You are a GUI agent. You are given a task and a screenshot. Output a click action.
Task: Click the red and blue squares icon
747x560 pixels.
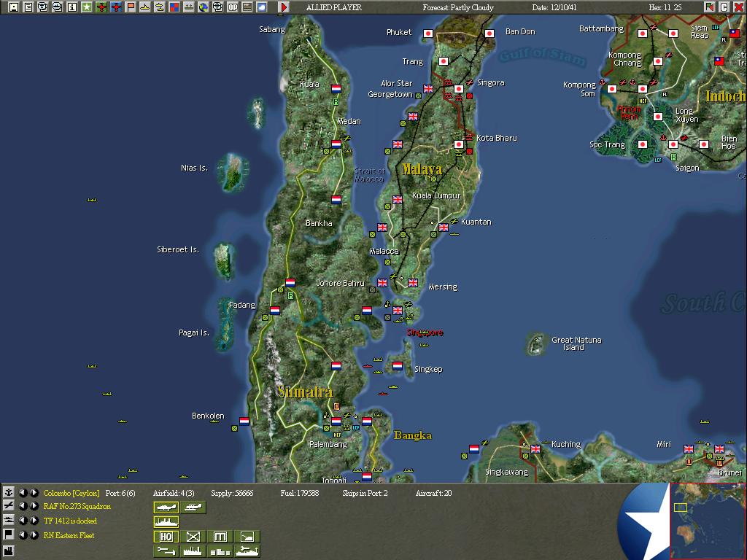tap(174, 7)
